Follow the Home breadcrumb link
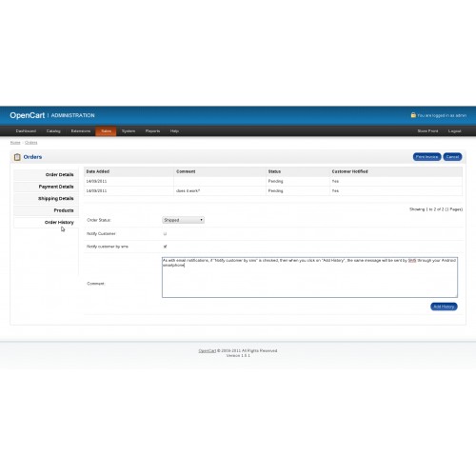 [15, 143]
